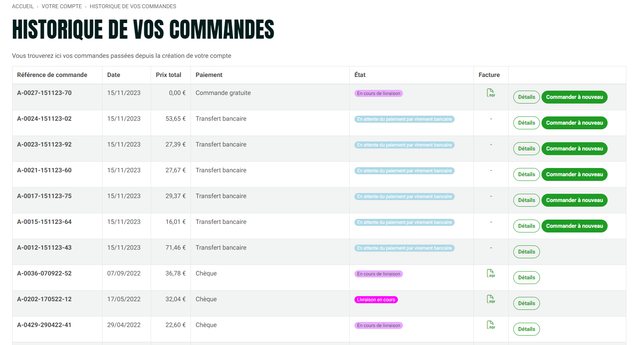Screen dimensions: 644x345
Task: Click Transfert bancaire for order A-0017-151123-75
Action: tap(221, 196)
